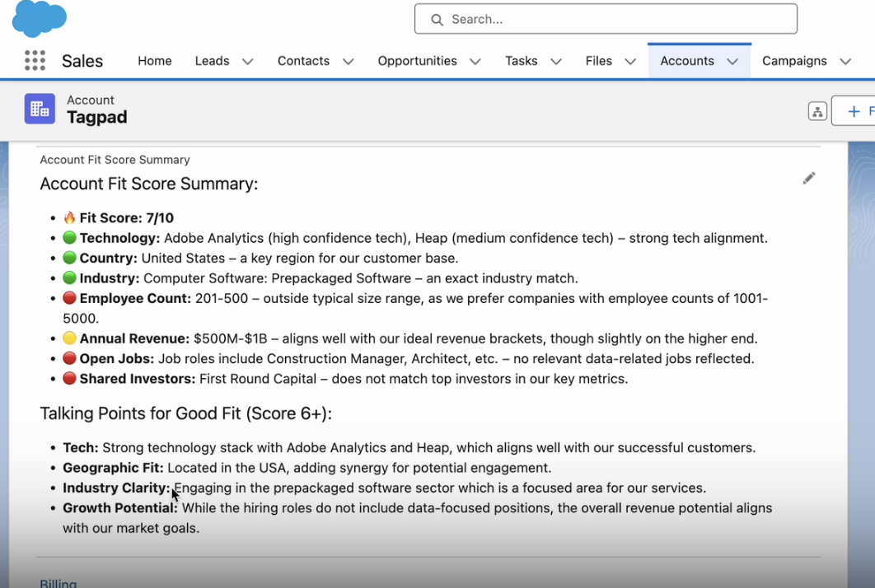Image resolution: width=875 pixels, height=588 pixels.
Task: Expand the Accounts dropdown chevron
Action: 732,62
